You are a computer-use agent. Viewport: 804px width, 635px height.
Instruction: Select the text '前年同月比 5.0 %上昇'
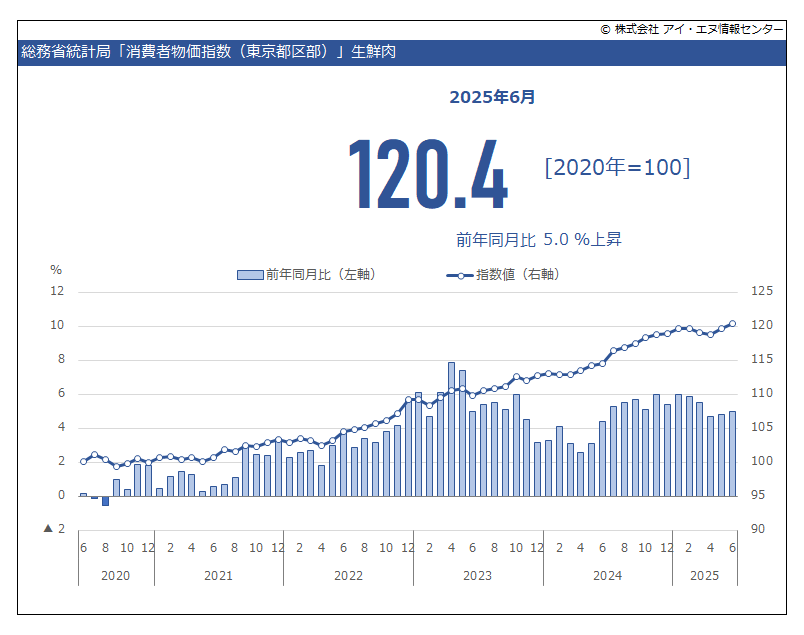click(x=539, y=240)
